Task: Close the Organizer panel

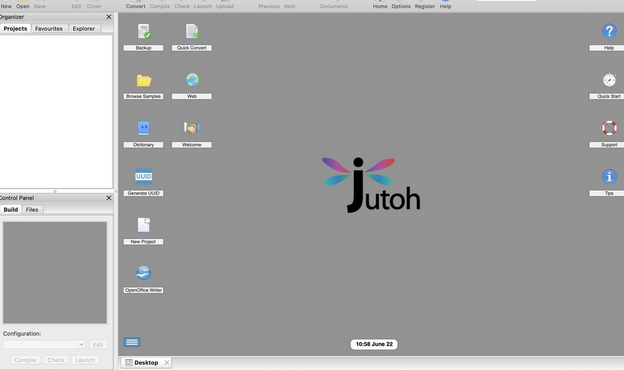Action: [109, 17]
